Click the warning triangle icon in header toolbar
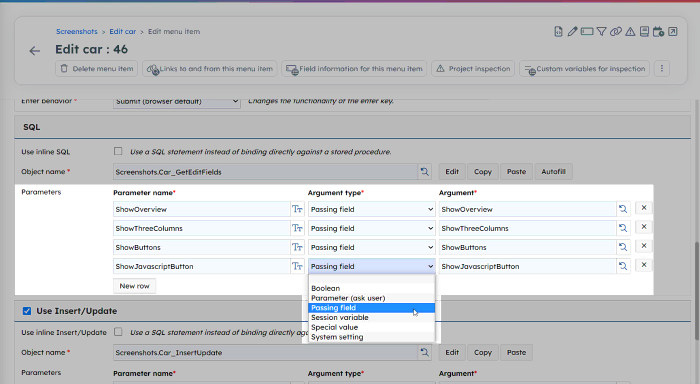The image size is (700, 384). click(x=630, y=32)
